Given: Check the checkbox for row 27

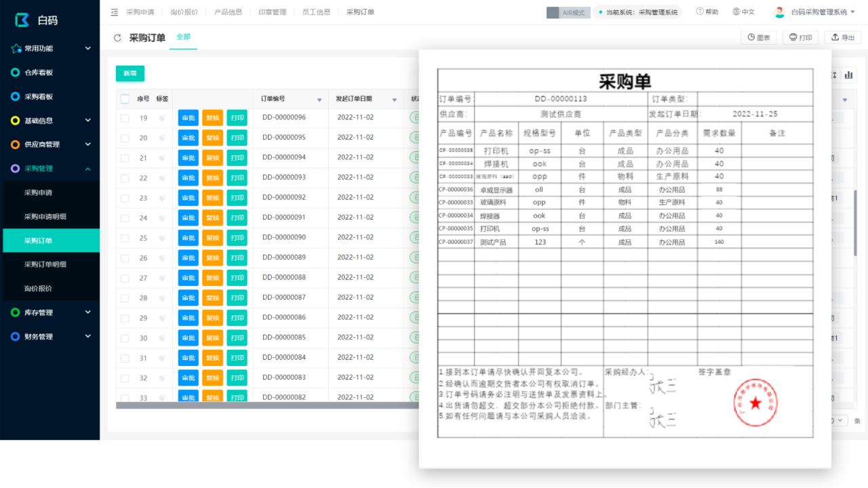Looking at the screenshot, I should pyautogui.click(x=125, y=278).
